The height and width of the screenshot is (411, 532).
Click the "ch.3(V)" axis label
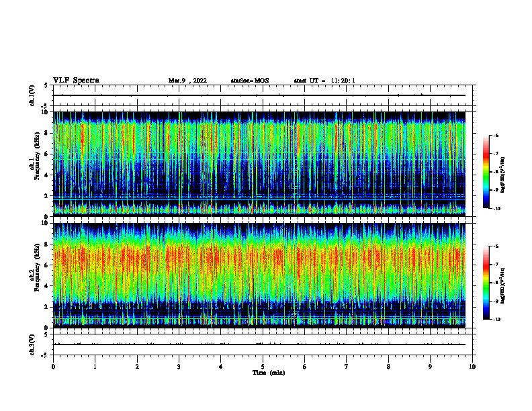point(32,345)
